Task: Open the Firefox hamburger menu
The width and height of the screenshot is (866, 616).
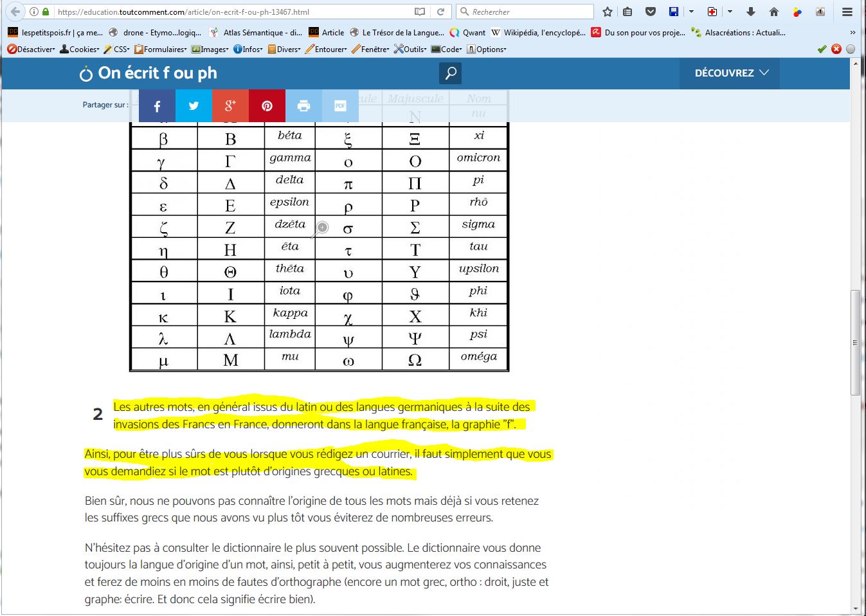Action: (847, 12)
